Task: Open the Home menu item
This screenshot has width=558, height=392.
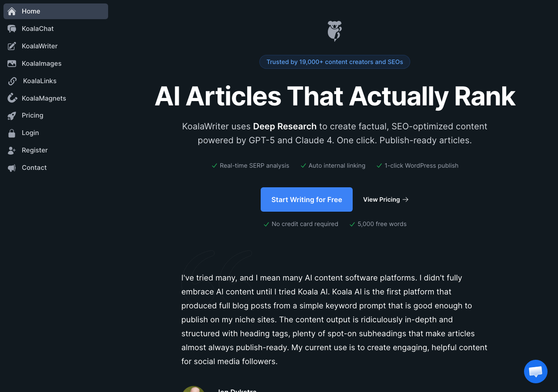Action: click(56, 11)
